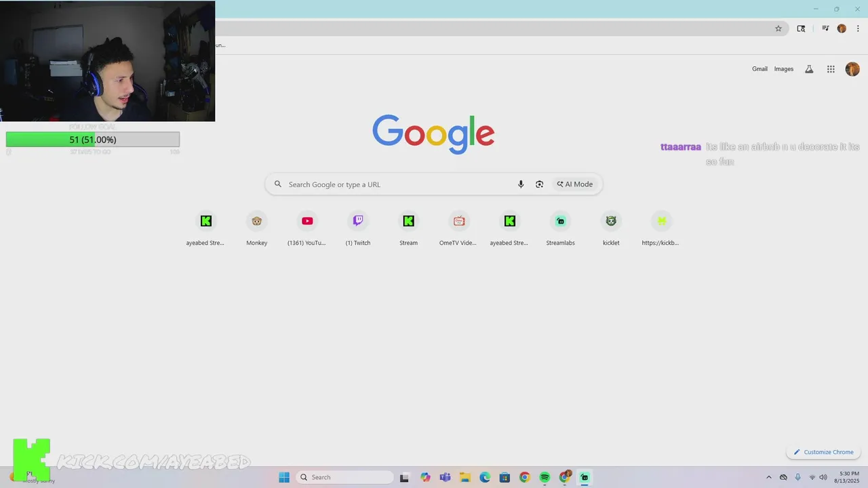Open the Streamlabs shortcut

click(560, 228)
